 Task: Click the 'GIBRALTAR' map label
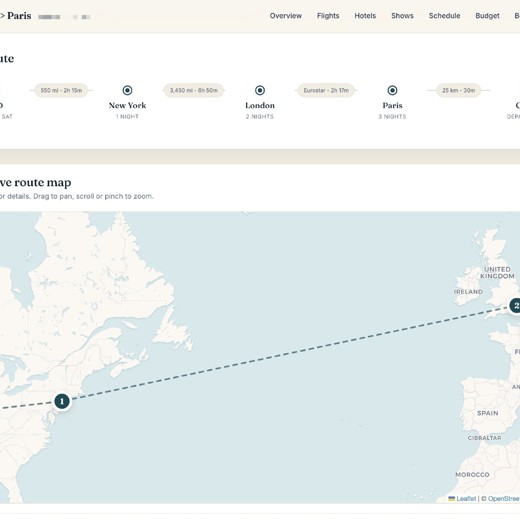[x=484, y=438]
